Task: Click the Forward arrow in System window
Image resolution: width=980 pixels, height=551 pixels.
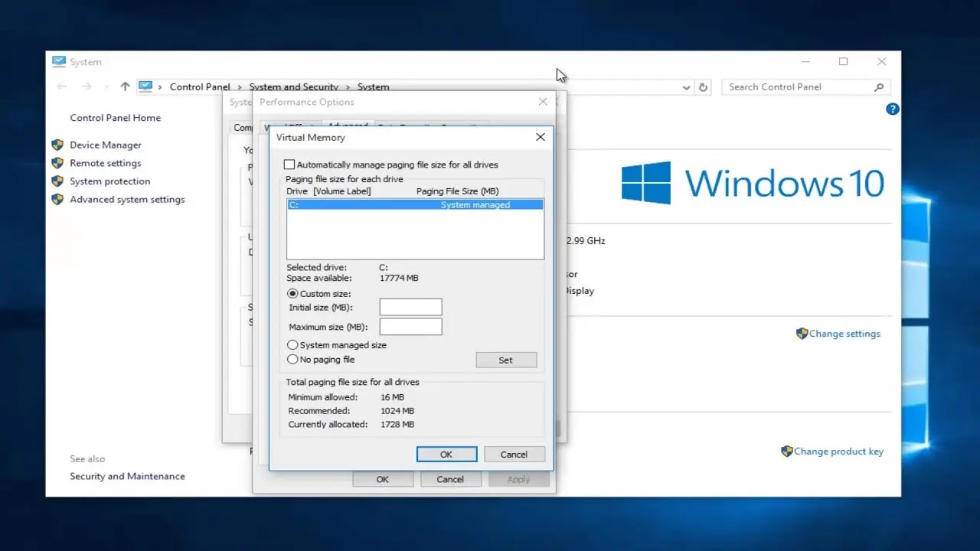Action: click(x=87, y=87)
